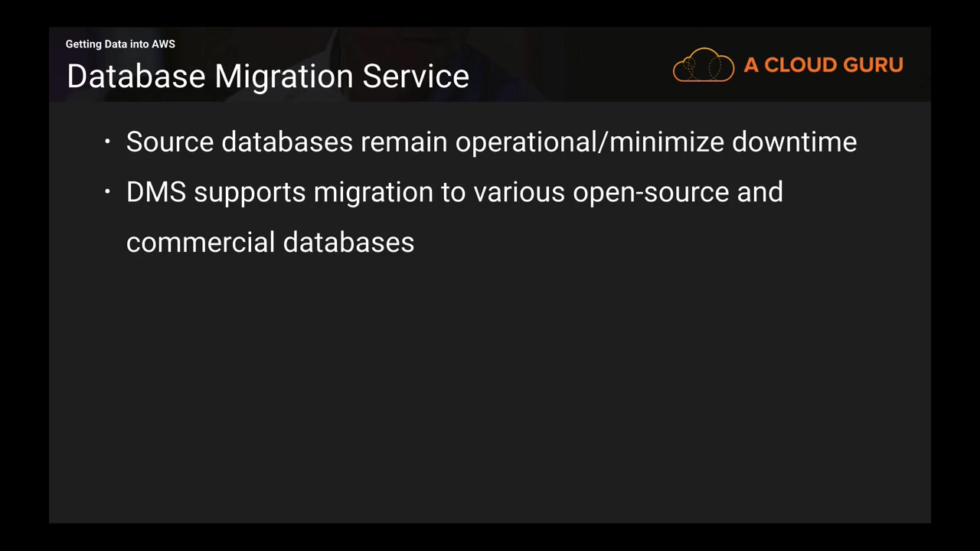Click the word 'Service' in the slide title

(x=416, y=77)
